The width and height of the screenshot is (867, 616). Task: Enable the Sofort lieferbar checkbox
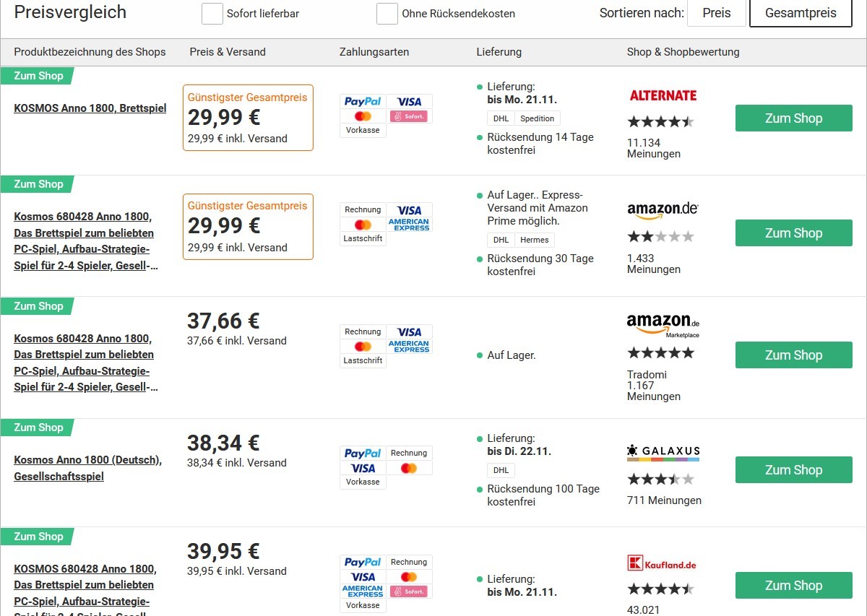coord(212,14)
